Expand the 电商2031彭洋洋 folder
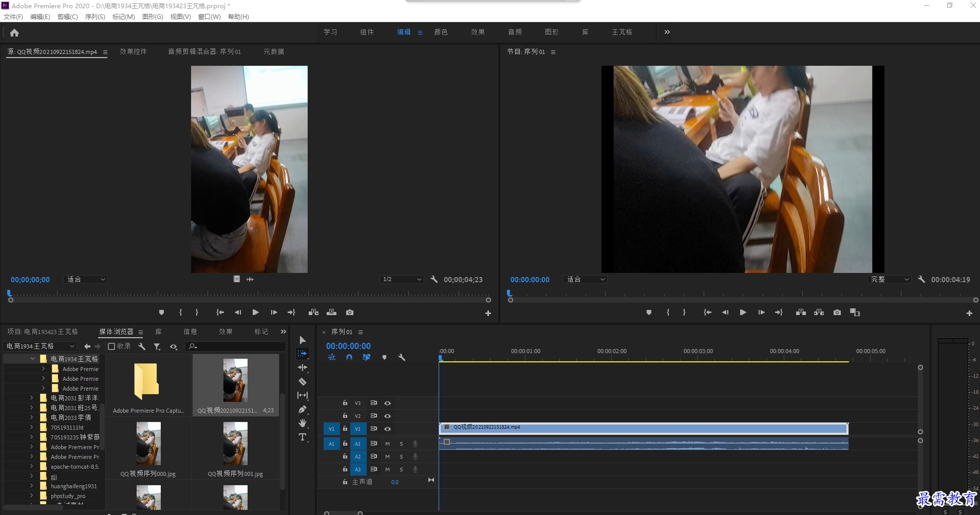Viewport: 980px width, 515px height. (32, 398)
